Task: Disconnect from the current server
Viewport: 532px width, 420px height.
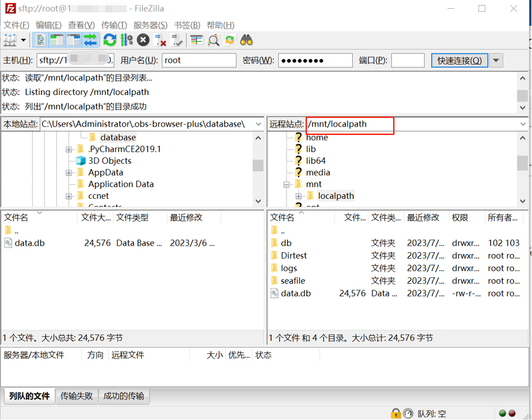Action: coord(160,40)
